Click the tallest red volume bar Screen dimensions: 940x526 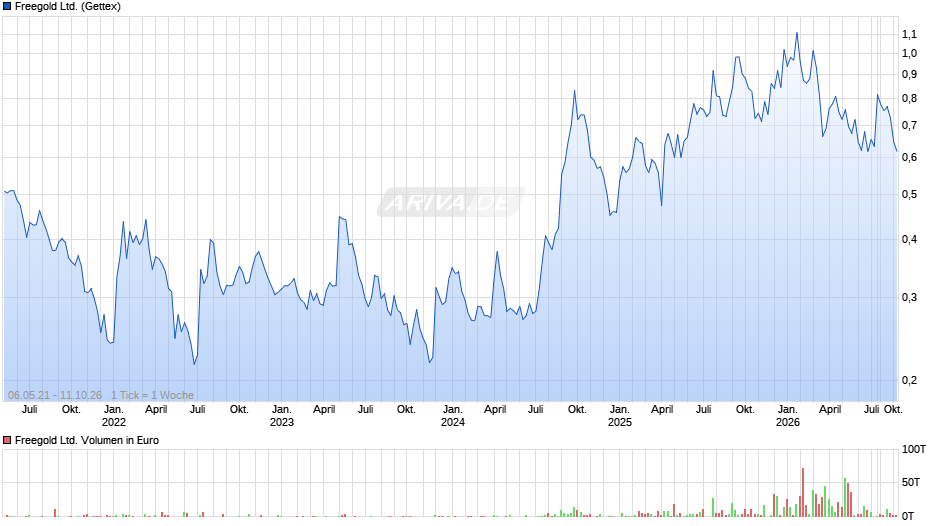(x=803, y=492)
